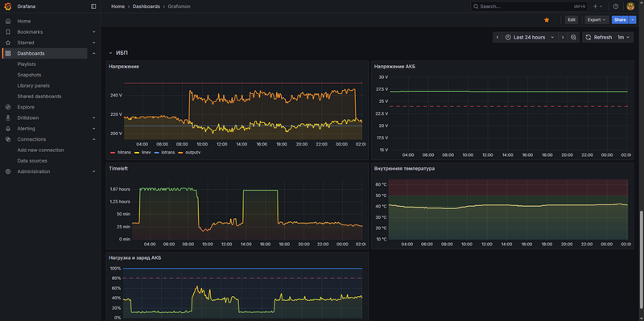The width and height of the screenshot is (644, 321).
Task: Focus the Search input field
Action: [x=530, y=6]
